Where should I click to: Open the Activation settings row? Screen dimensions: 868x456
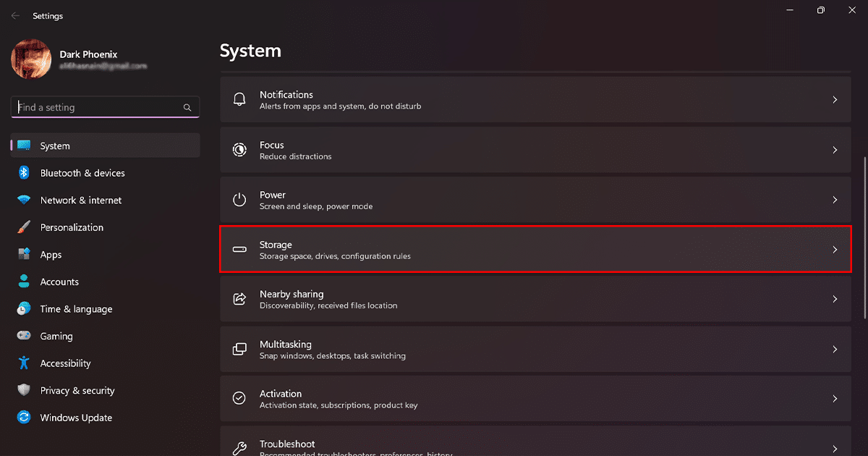[x=535, y=399]
